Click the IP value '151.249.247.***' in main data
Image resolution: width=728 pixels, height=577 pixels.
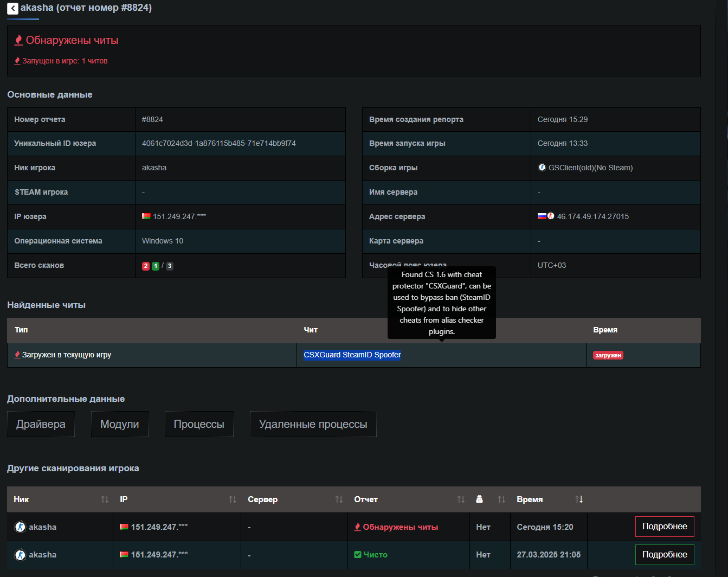click(x=179, y=216)
